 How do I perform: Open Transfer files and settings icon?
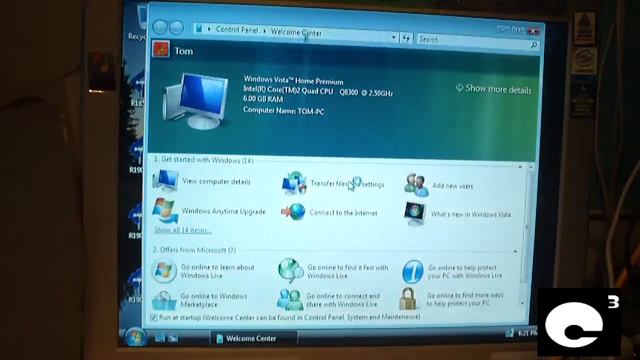click(x=294, y=183)
